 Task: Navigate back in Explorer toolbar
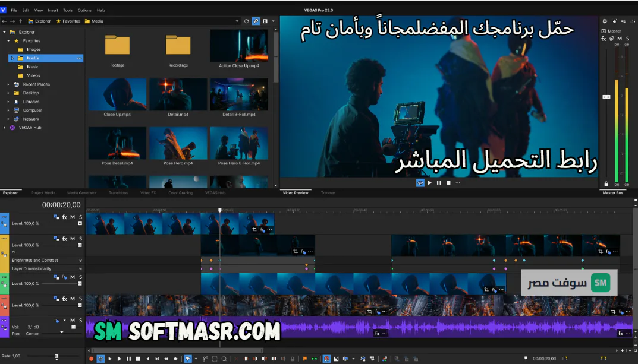point(4,21)
